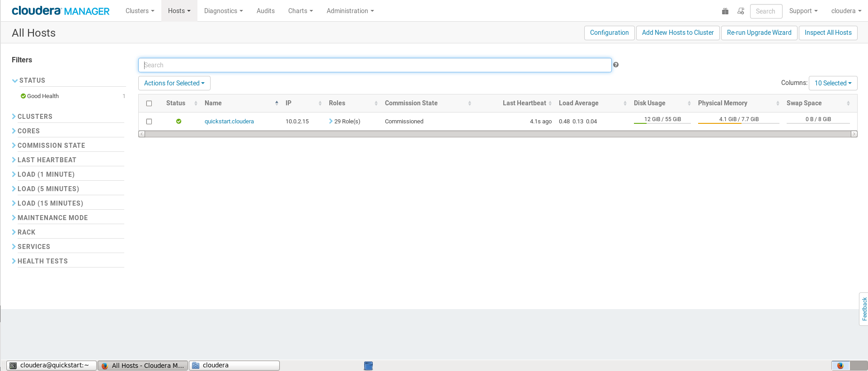The width and height of the screenshot is (868, 371).
Task: Click the Physical Memory 4.1 GiB bar
Action: 739,120
